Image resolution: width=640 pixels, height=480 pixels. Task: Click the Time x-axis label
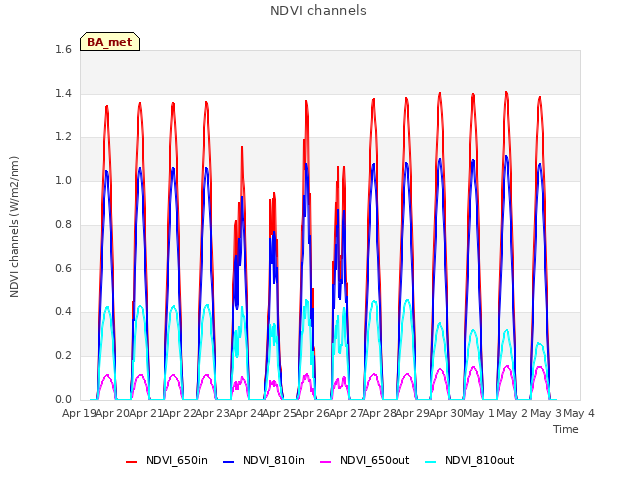point(565,429)
